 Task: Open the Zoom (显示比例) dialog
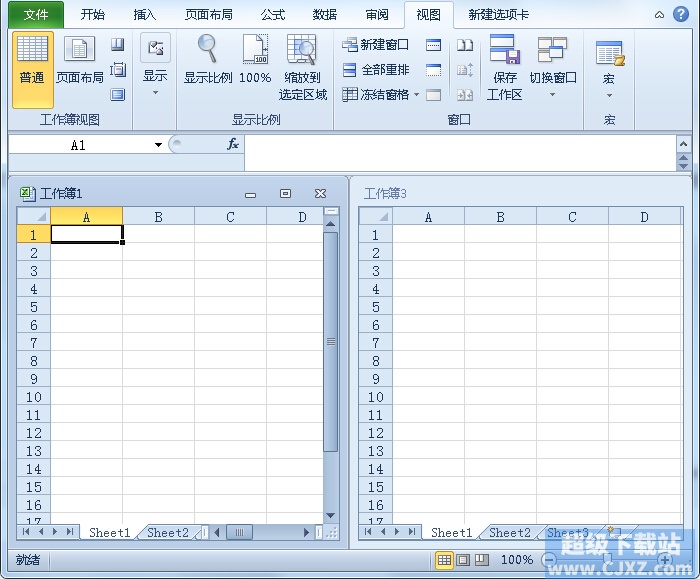pyautogui.click(x=208, y=60)
